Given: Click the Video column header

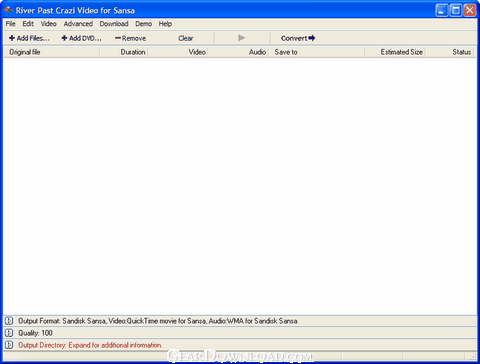Looking at the screenshot, I should (178, 52).
